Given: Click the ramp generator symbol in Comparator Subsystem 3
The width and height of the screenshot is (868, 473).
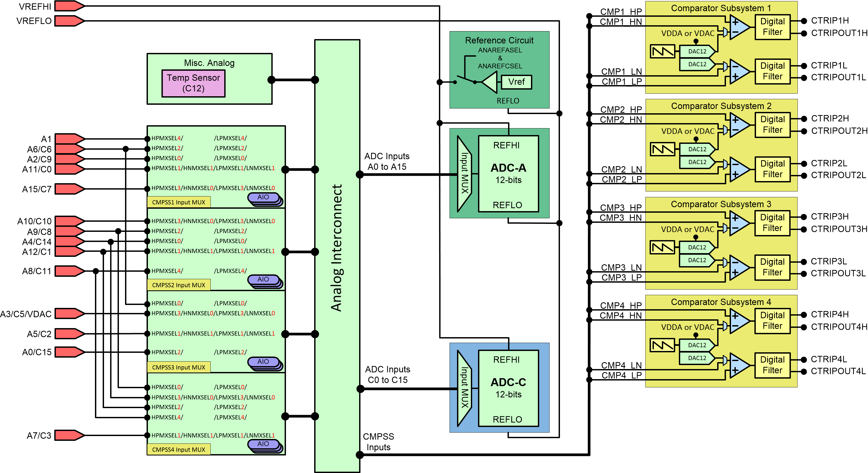Looking at the screenshot, I should tap(662, 248).
